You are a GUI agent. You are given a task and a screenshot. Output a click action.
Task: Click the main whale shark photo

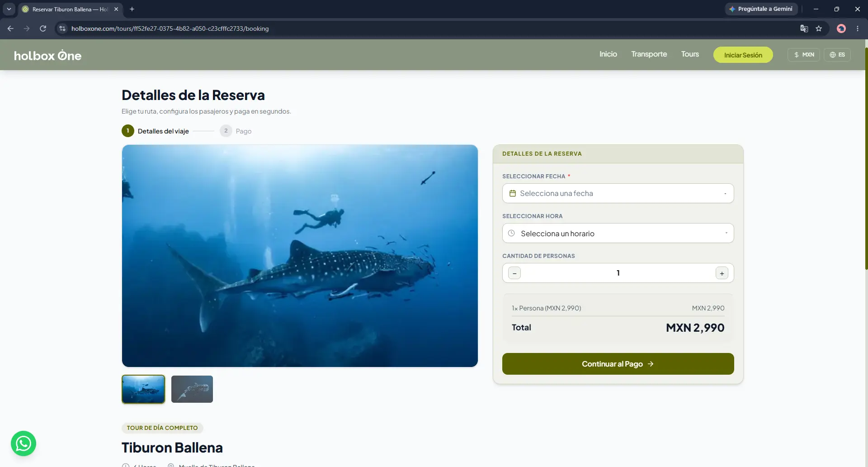300,256
